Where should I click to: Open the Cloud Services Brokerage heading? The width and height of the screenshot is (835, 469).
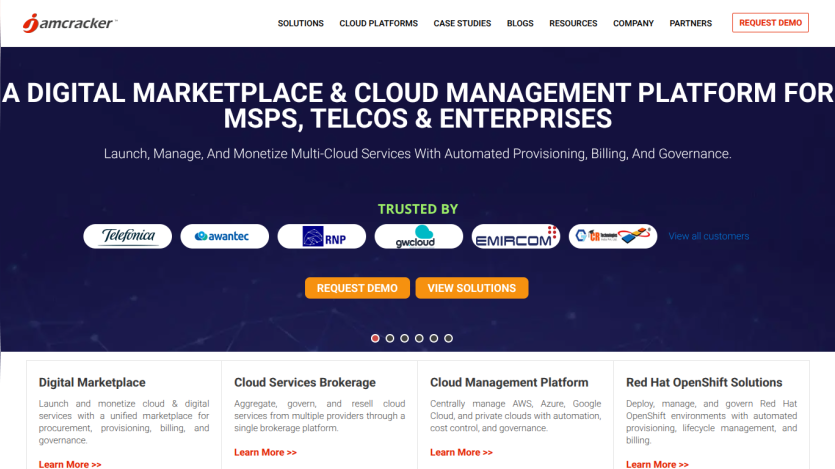click(x=305, y=382)
